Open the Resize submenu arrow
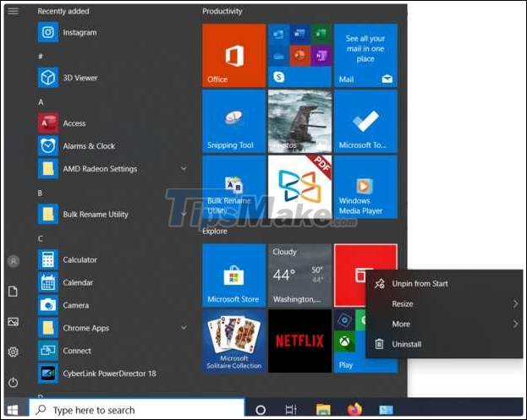This screenshot has width=527, height=420. [x=515, y=304]
